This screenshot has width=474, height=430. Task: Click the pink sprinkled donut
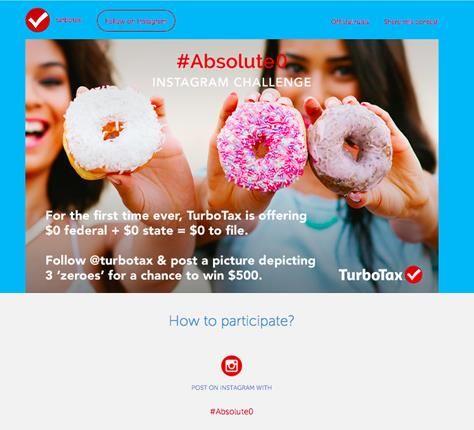[261, 146]
